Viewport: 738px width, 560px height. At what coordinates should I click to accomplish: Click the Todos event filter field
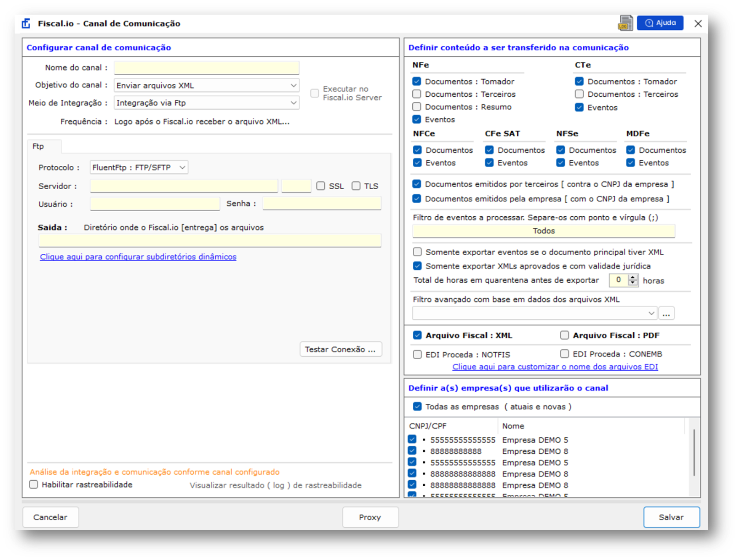[x=544, y=231]
